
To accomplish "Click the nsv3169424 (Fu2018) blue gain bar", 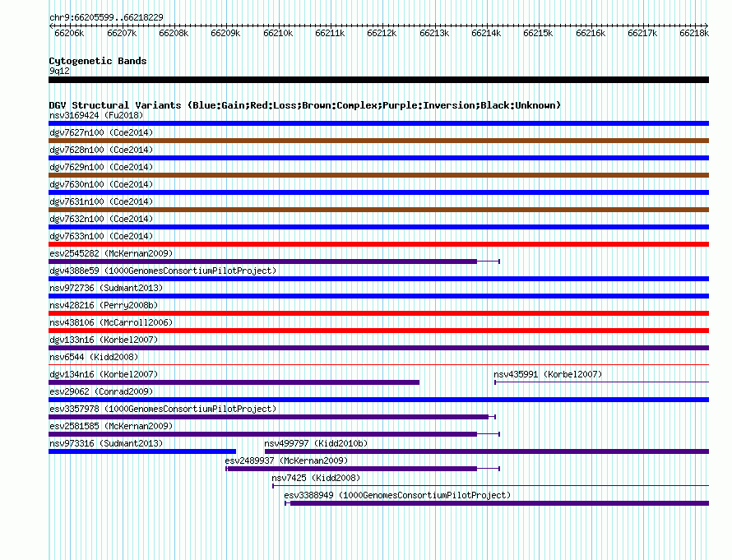I will pos(378,123).
